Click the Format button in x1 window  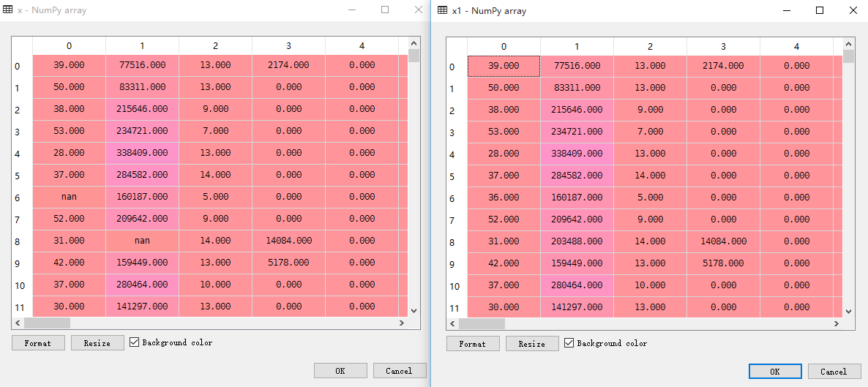point(473,343)
